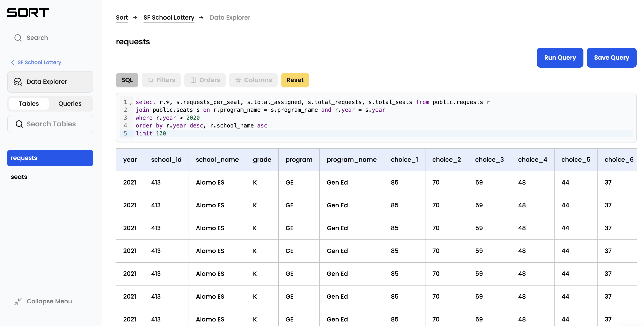Click the SORT logo

28,12
